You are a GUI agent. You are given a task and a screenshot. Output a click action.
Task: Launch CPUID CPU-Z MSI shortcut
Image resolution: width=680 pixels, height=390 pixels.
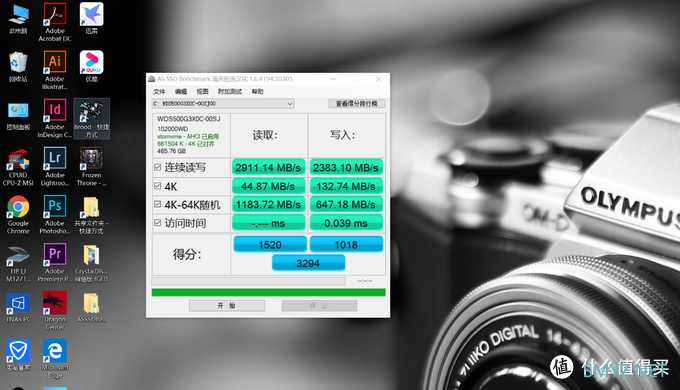(x=18, y=167)
